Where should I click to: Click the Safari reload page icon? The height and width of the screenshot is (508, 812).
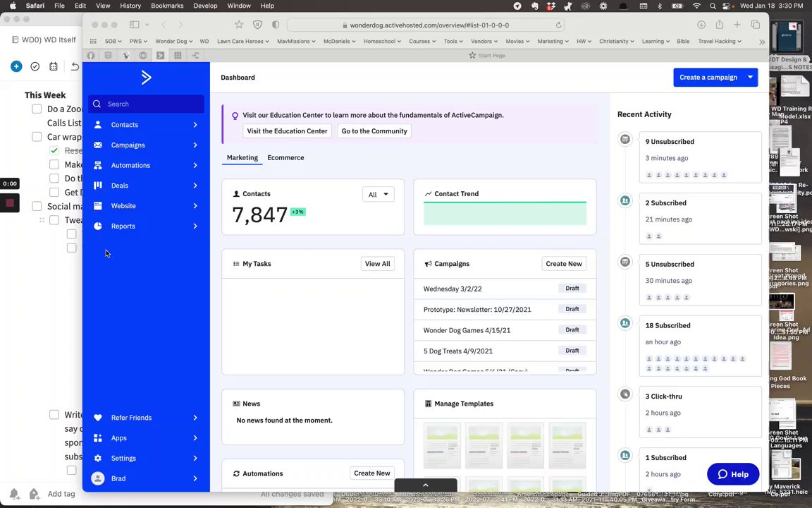pyautogui.click(x=558, y=25)
